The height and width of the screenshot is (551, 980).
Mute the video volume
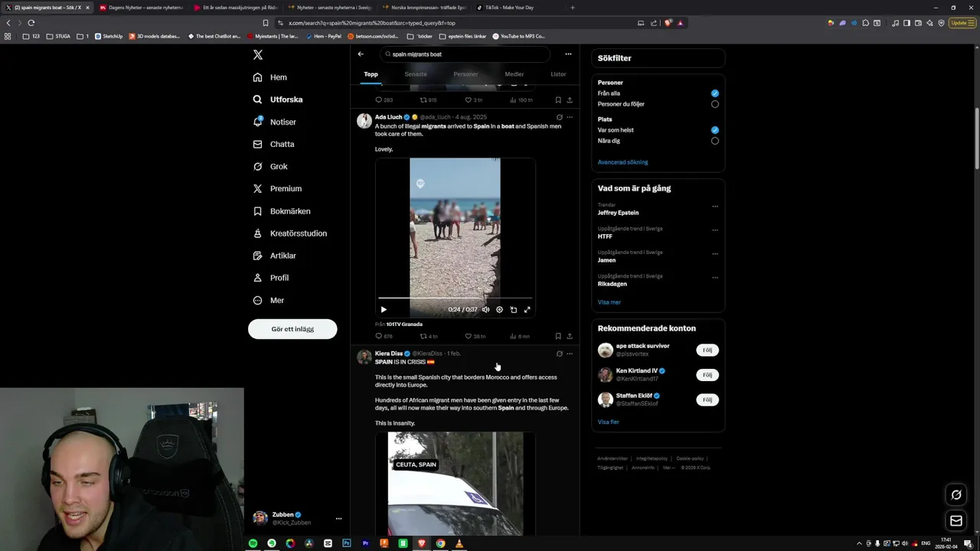485,310
